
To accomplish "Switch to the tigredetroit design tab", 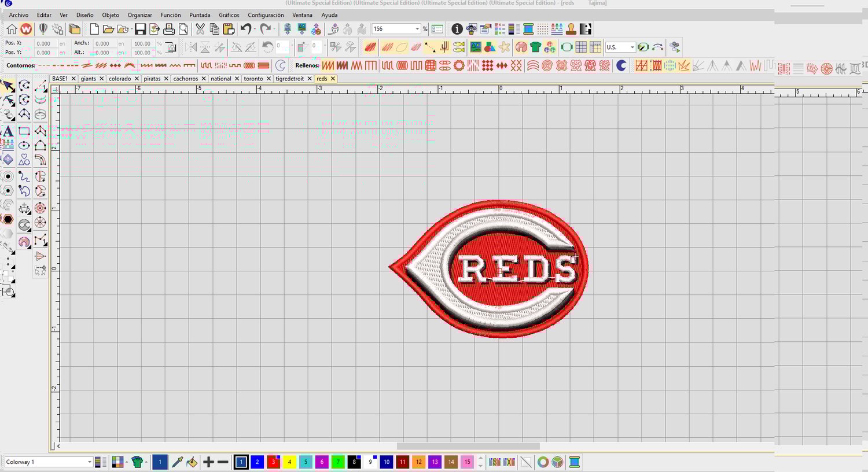I will (290, 79).
